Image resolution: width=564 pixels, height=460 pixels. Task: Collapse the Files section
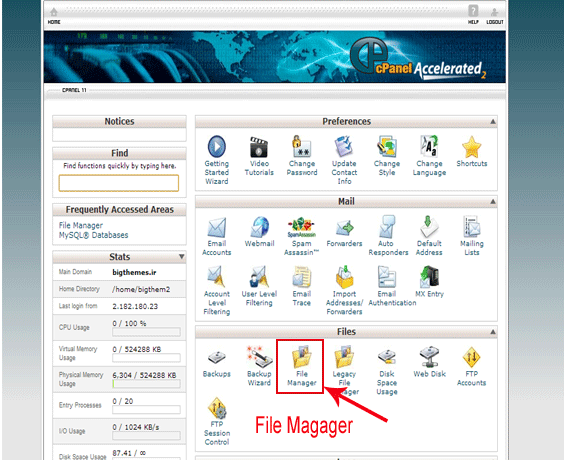(x=493, y=332)
